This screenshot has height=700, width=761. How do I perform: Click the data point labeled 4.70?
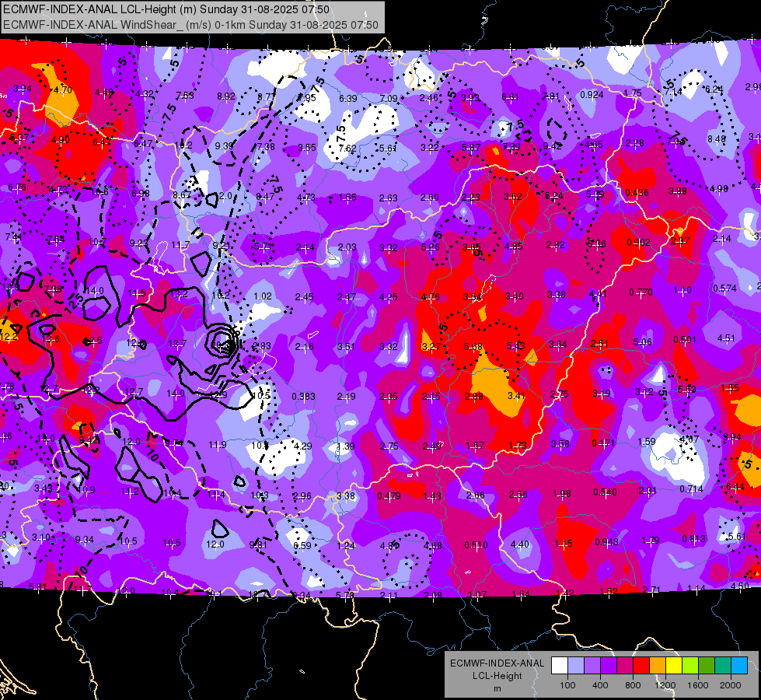click(63, 89)
